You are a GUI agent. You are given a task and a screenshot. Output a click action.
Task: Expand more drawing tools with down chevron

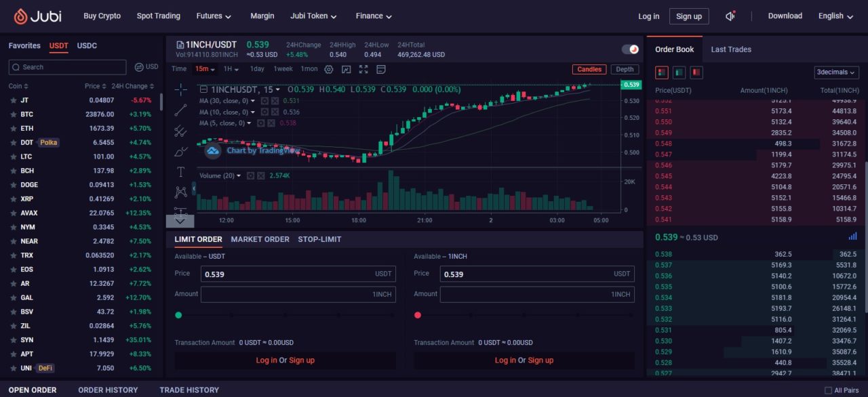click(x=180, y=221)
